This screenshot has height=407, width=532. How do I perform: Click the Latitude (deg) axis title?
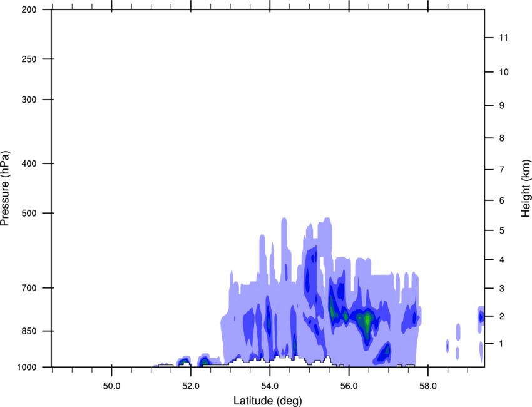tap(269, 400)
